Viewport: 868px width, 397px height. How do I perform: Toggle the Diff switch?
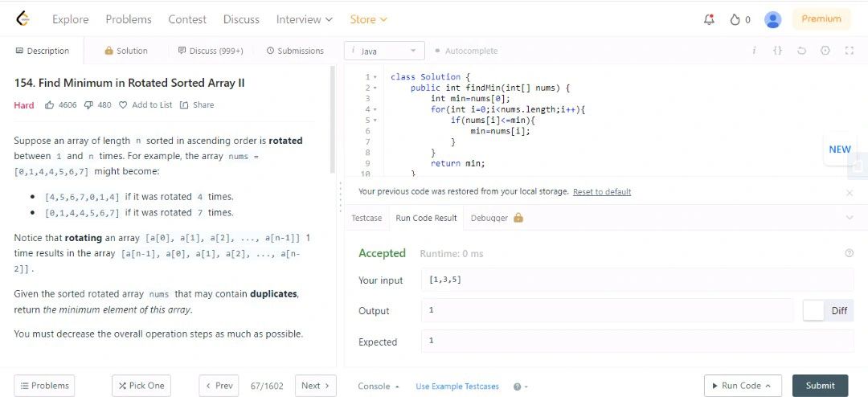(814, 310)
